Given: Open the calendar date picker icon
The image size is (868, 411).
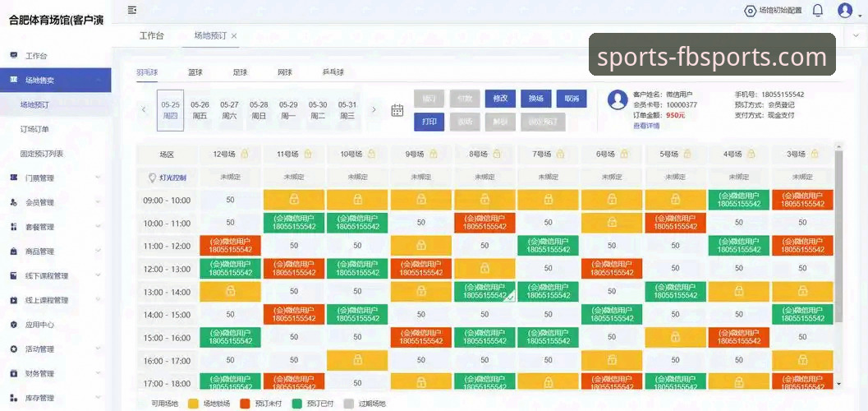Looking at the screenshot, I should (x=397, y=109).
